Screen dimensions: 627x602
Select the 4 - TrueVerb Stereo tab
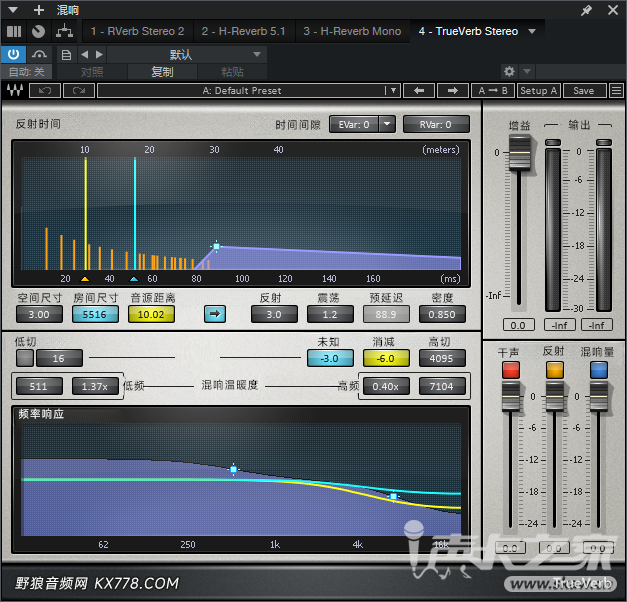click(468, 31)
